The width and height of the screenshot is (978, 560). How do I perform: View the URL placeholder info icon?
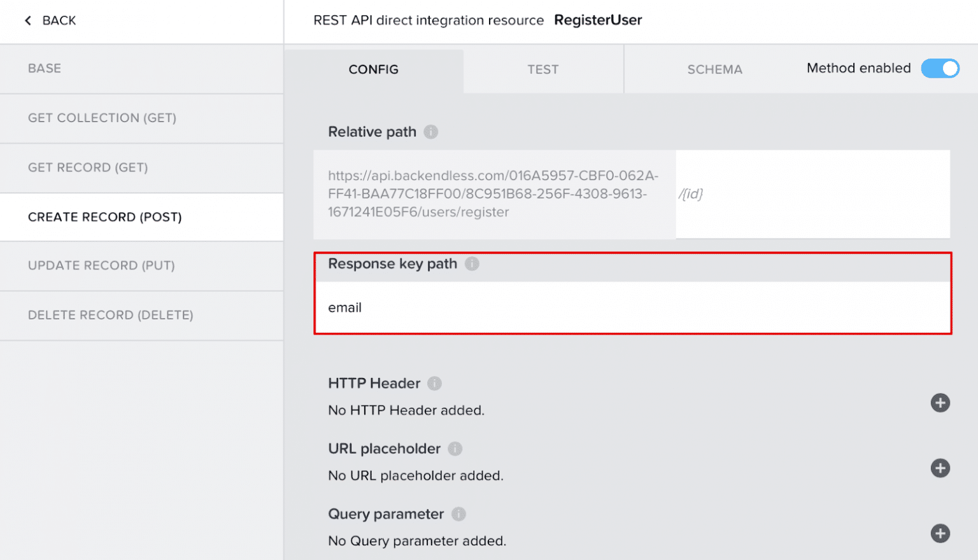coord(455,449)
